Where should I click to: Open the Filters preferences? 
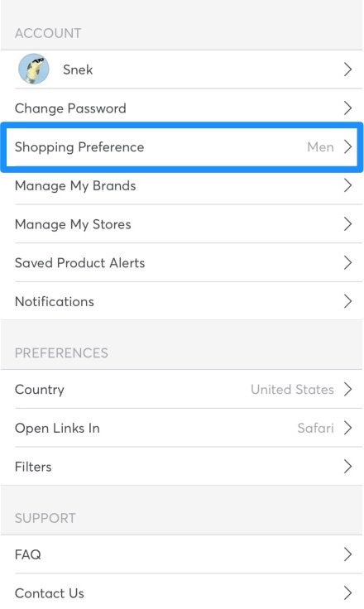coord(182,467)
